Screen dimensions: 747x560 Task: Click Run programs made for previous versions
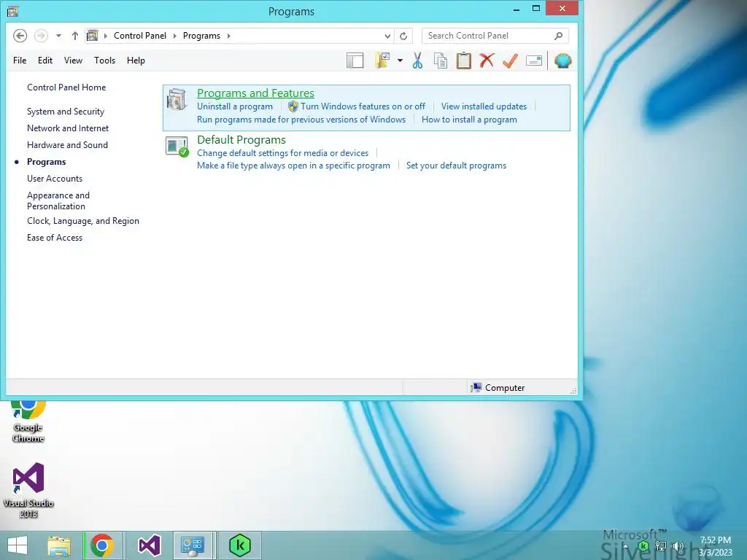pyautogui.click(x=301, y=120)
